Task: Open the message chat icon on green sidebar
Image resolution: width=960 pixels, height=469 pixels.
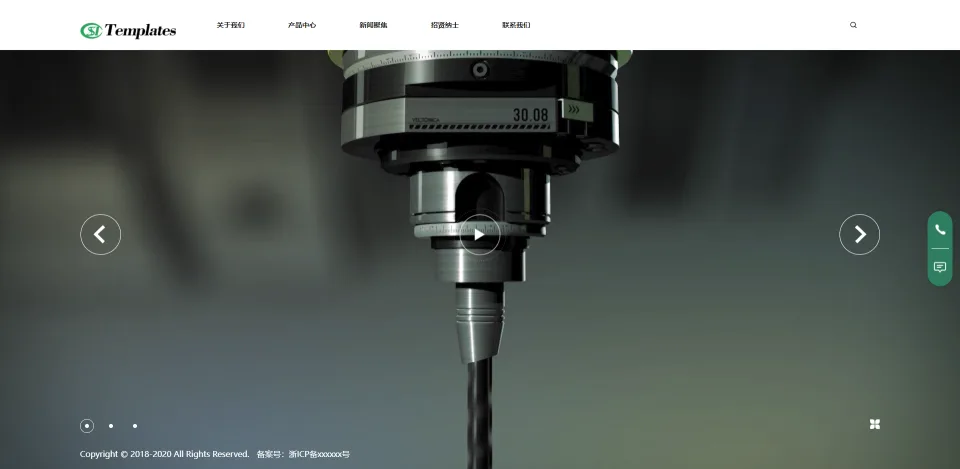Action: tap(940, 267)
